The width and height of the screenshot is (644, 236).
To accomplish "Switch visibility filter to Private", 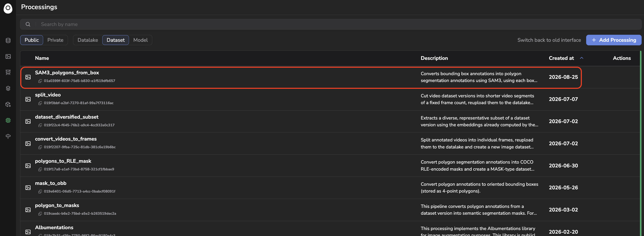I will [x=55, y=40].
